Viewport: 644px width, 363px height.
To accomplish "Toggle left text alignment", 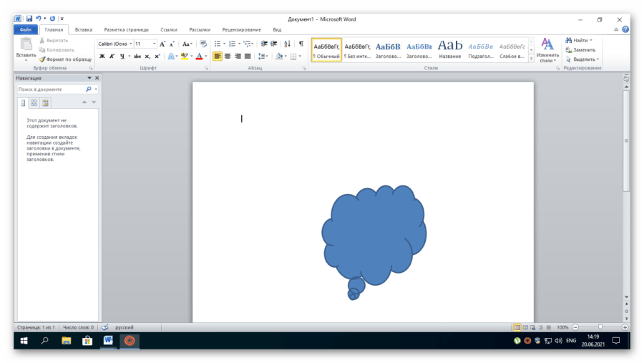I will click(x=218, y=56).
